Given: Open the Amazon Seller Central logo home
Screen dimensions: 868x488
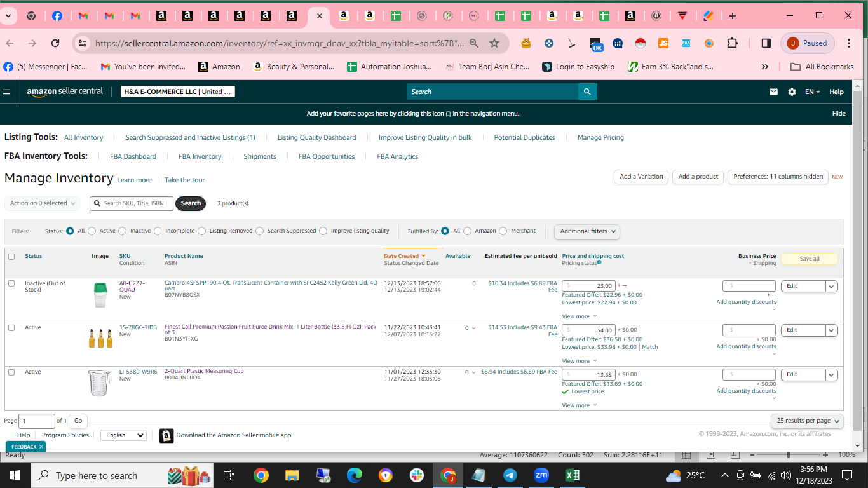Looking at the screenshot, I should tap(65, 91).
